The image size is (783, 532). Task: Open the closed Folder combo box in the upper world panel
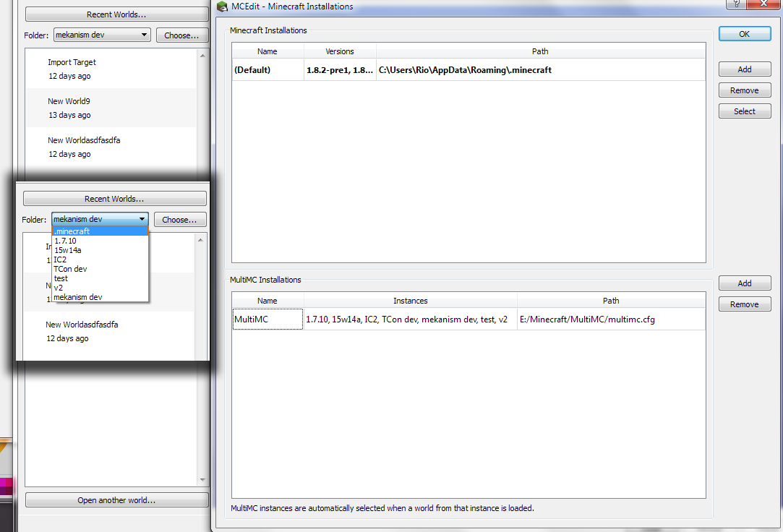click(102, 35)
